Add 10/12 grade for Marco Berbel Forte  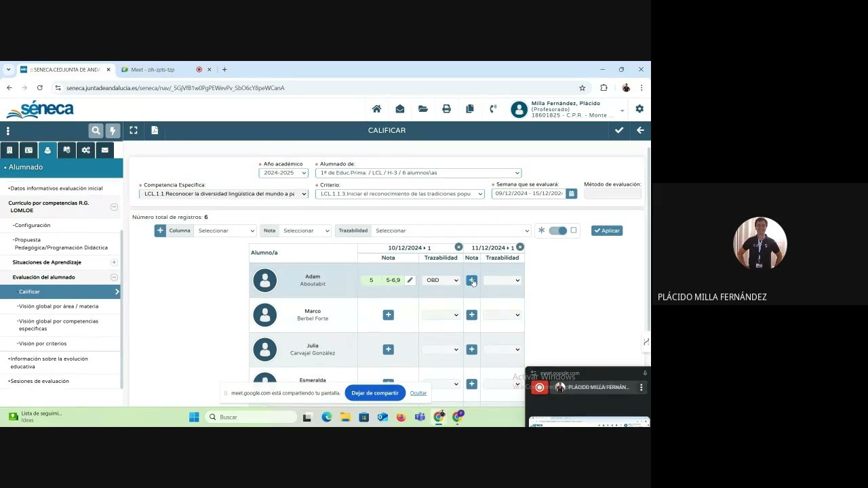coord(388,314)
